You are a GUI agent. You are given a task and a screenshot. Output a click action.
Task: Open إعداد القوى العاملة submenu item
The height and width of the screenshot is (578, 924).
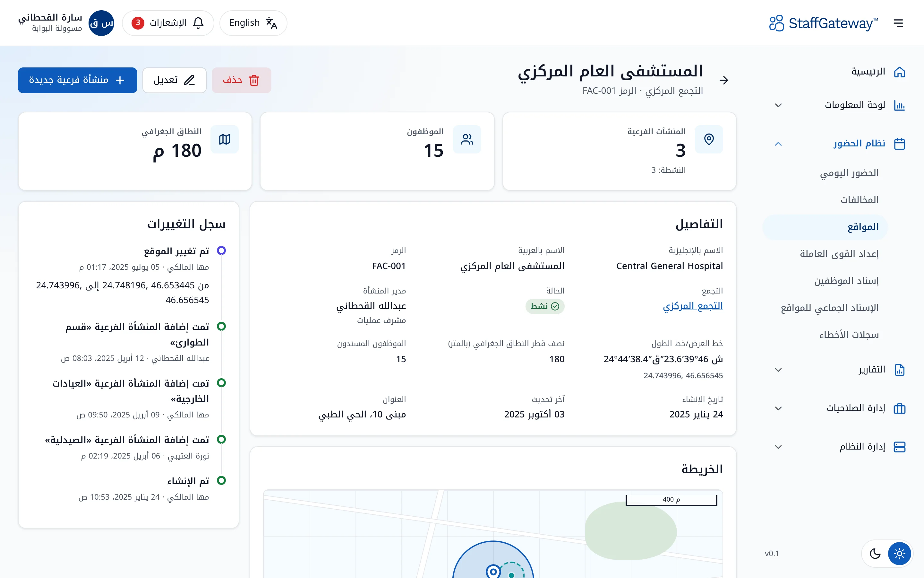[825, 254]
